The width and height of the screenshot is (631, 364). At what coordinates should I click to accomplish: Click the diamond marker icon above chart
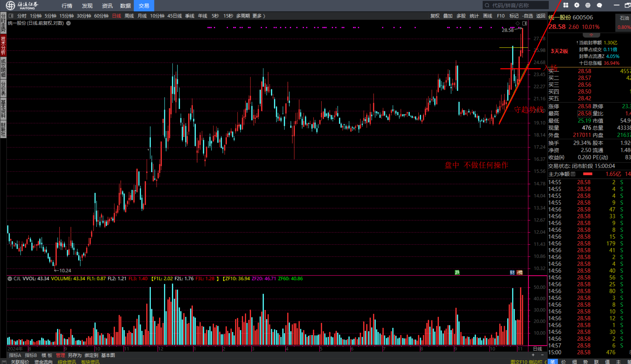point(517,23)
